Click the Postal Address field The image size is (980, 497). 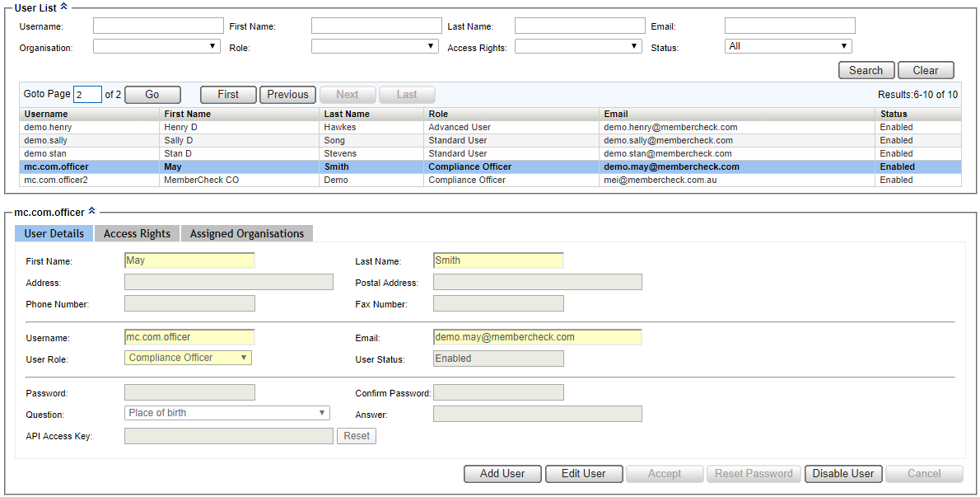pyautogui.click(x=538, y=282)
